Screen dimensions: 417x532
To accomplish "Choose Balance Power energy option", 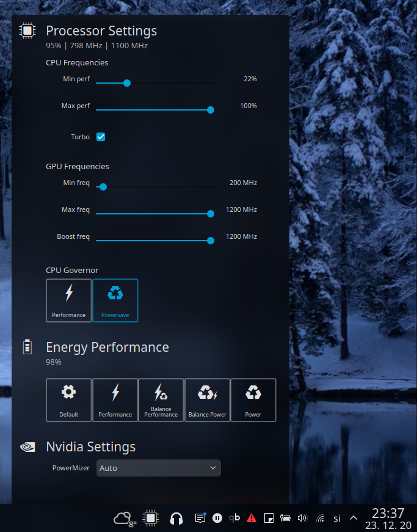I will (x=208, y=399).
